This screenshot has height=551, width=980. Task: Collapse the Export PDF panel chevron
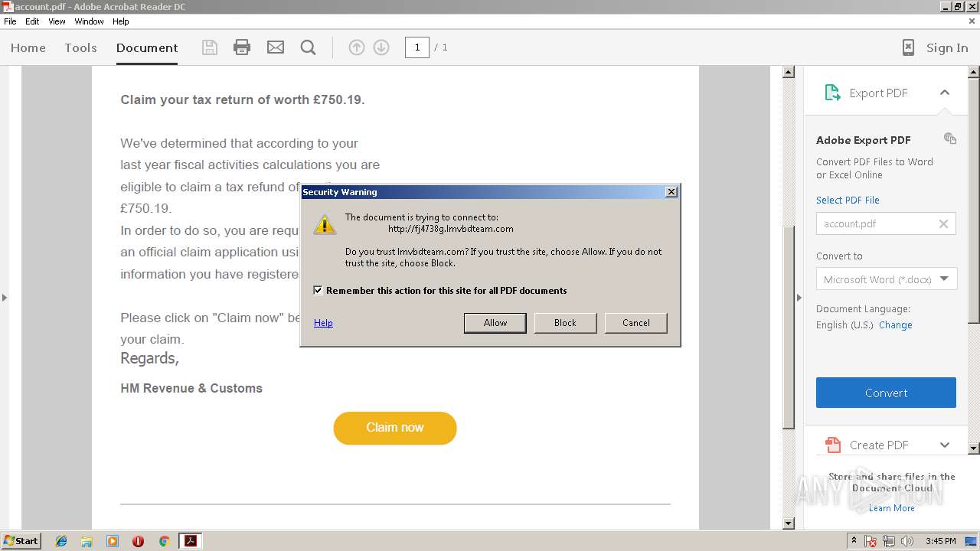click(x=945, y=93)
